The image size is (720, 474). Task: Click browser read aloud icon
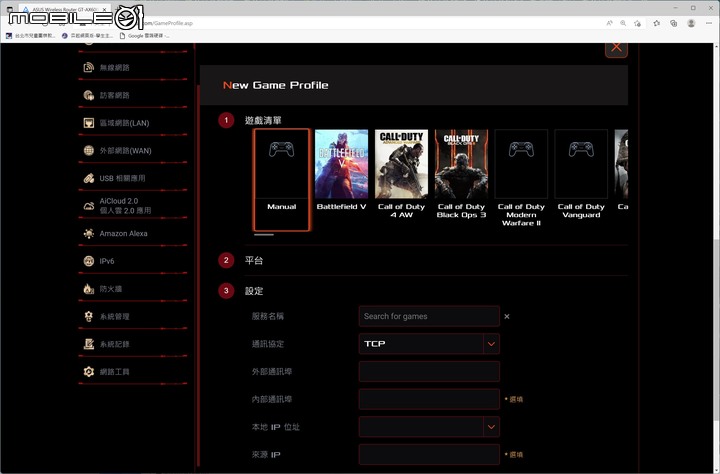coord(609,23)
